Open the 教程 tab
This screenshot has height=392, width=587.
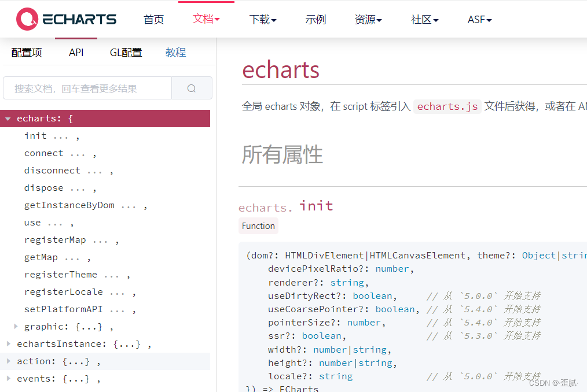[x=175, y=52]
